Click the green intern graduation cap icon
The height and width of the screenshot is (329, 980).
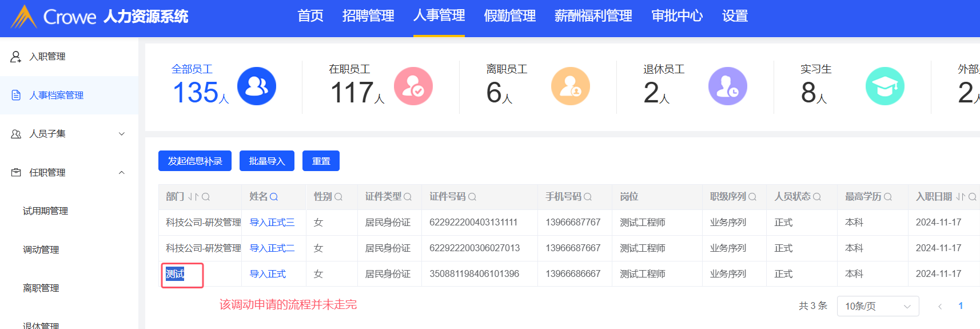pyautogui.click(x=885, y=86)
